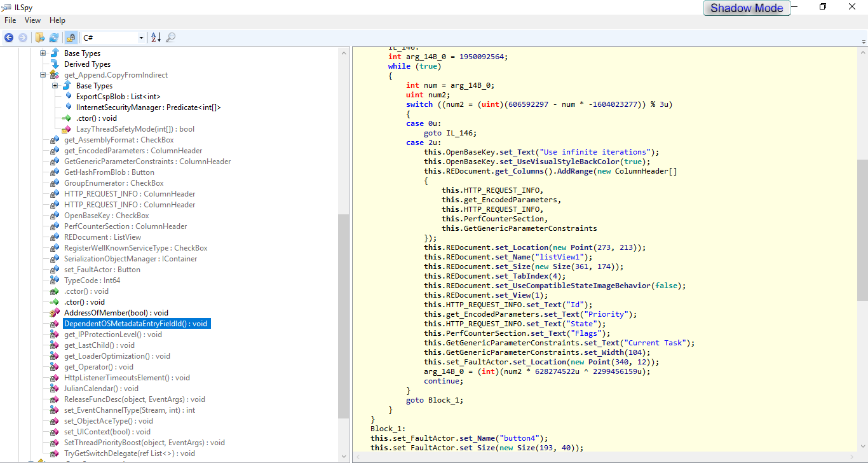Expand Base Types under get_Append.CopyFromIndirect

click(x=55, y=86)
